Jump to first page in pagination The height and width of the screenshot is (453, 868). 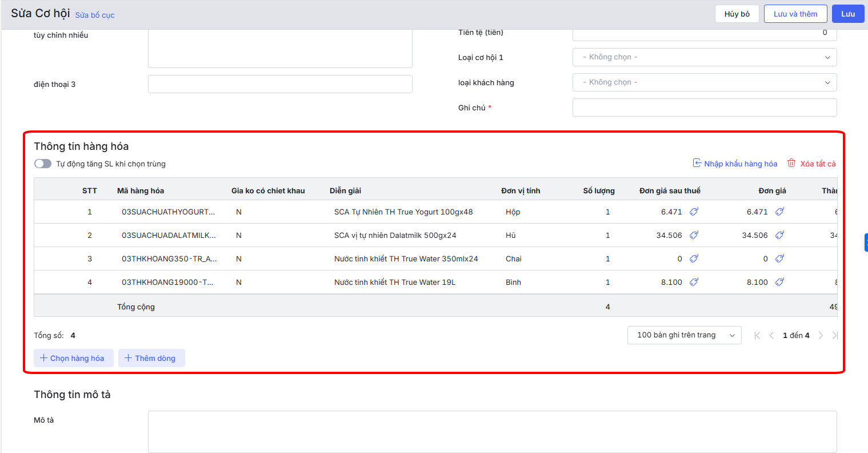pos(757,335)
